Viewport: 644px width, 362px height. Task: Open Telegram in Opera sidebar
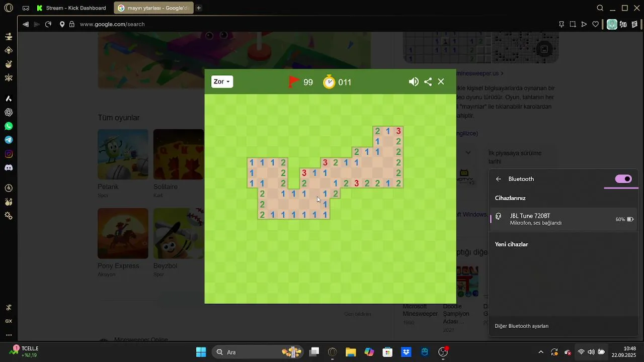click(x=9, y=140)
